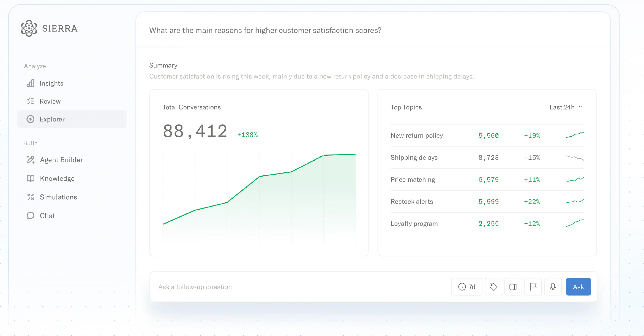Click the Summary heading

pyautogui.click(x=163, y=65)
